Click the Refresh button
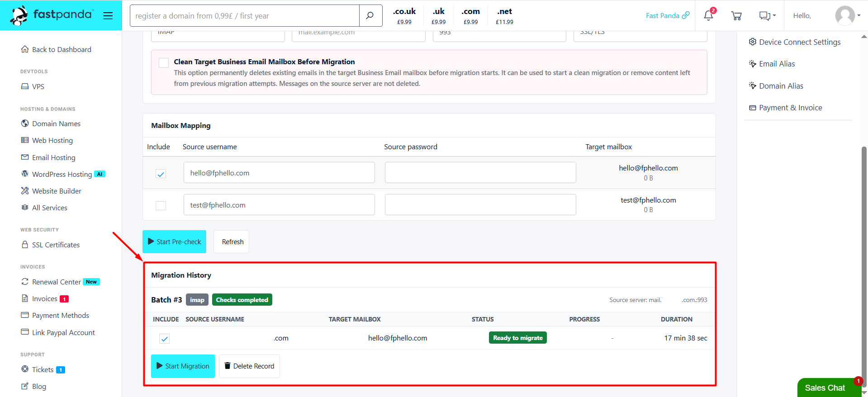The height and width of the screenshot is (397, 868). point(231,241)
